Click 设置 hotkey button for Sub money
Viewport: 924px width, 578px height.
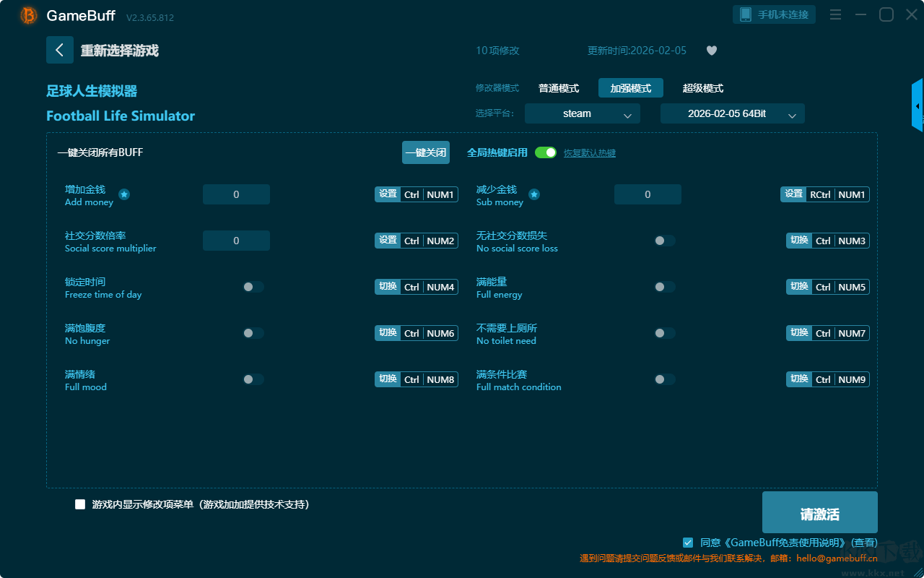tap(793, 194)
